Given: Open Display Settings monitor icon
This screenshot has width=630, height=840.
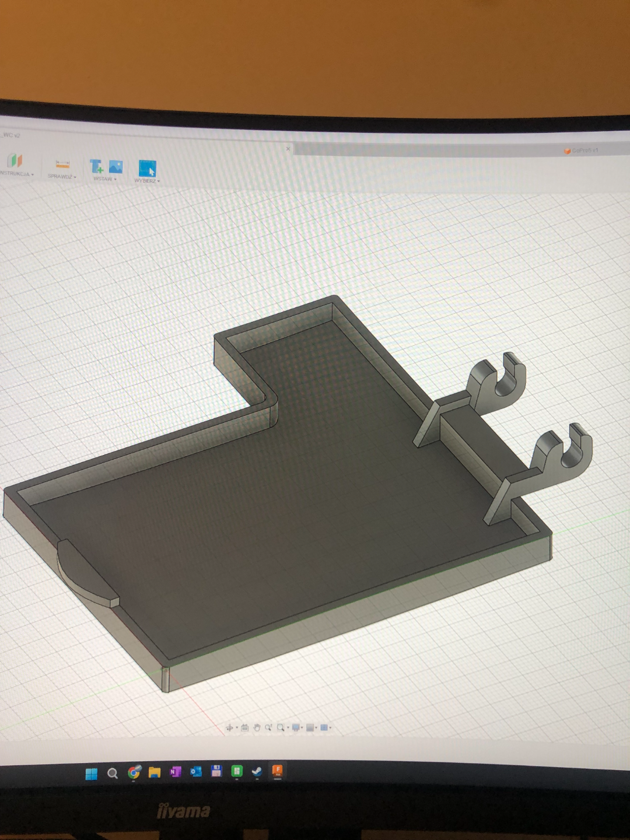Looking at the screenshot, I should (296, 727).
